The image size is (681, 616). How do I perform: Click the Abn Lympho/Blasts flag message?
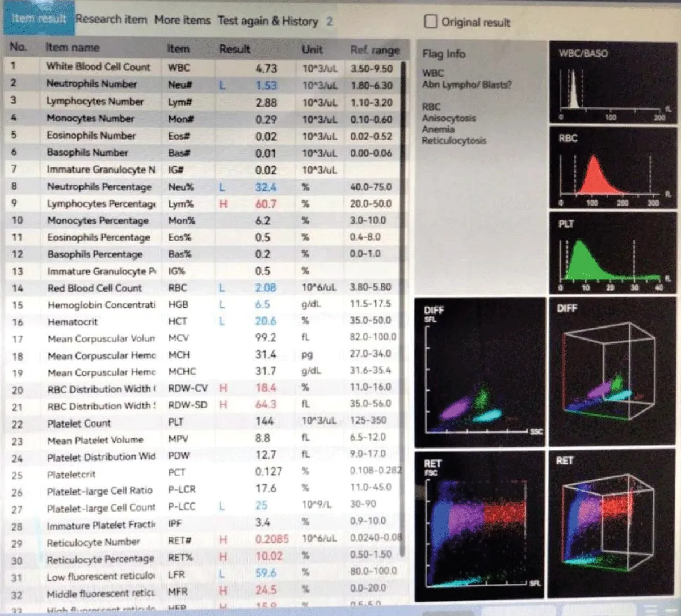pyautogui.click(x=466, y=85)
